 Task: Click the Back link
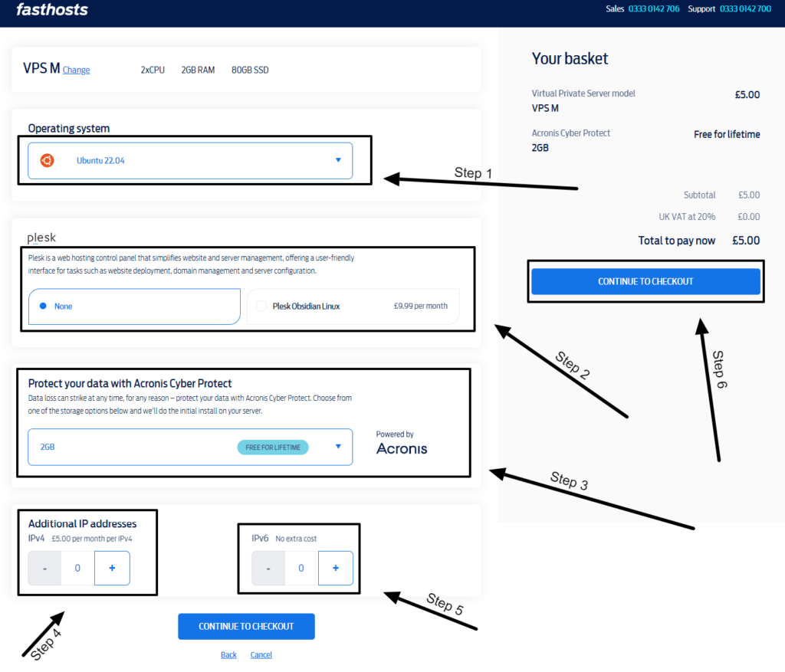(x=228, y=654)
